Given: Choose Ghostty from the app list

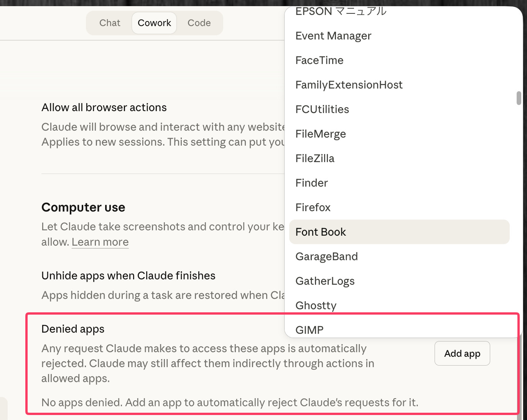Looking at the screenshot, I should tap(316, 305).
